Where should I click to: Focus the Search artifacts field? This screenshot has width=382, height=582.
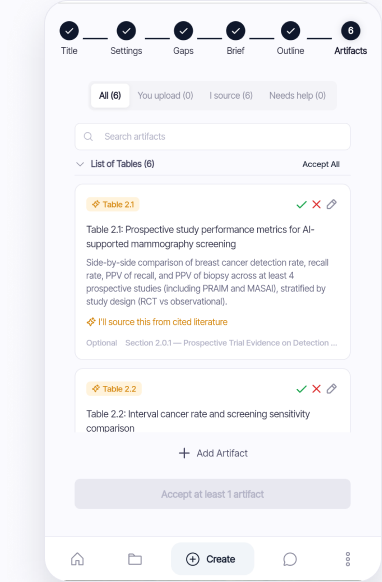point(213,137)
